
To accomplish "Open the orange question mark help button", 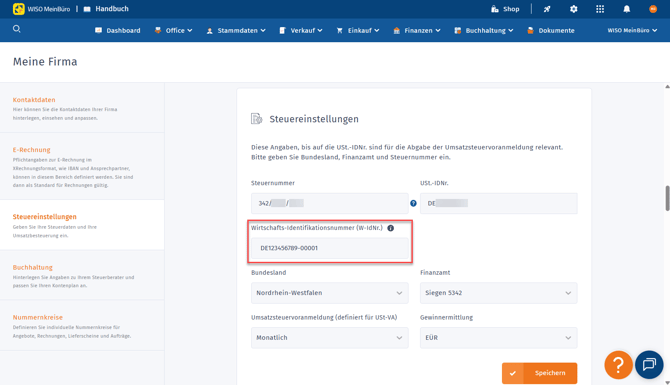I will [618, 365].
